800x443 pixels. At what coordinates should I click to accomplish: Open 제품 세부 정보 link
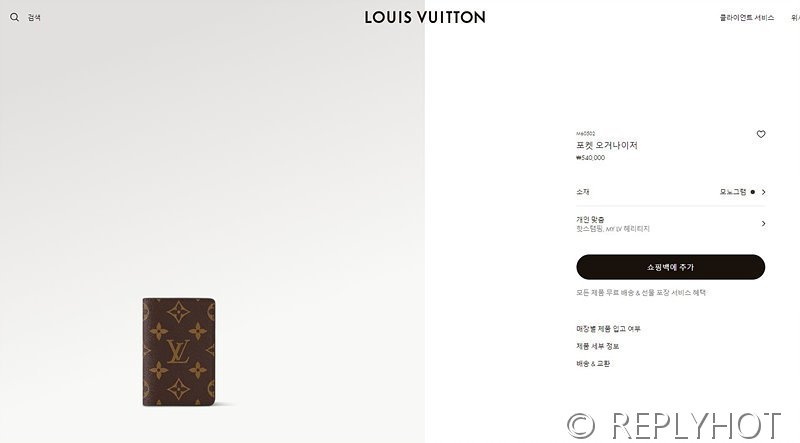coord(597,346)
